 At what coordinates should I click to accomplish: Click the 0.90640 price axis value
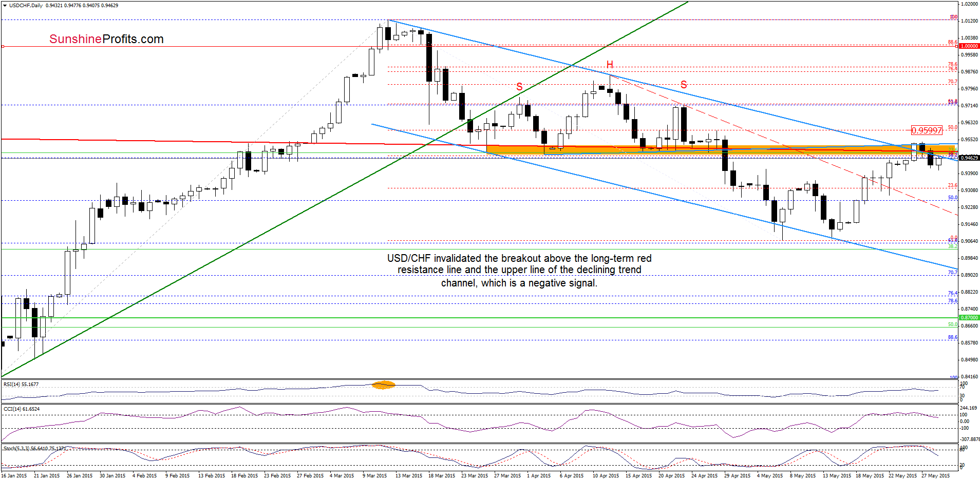[969, 241]
